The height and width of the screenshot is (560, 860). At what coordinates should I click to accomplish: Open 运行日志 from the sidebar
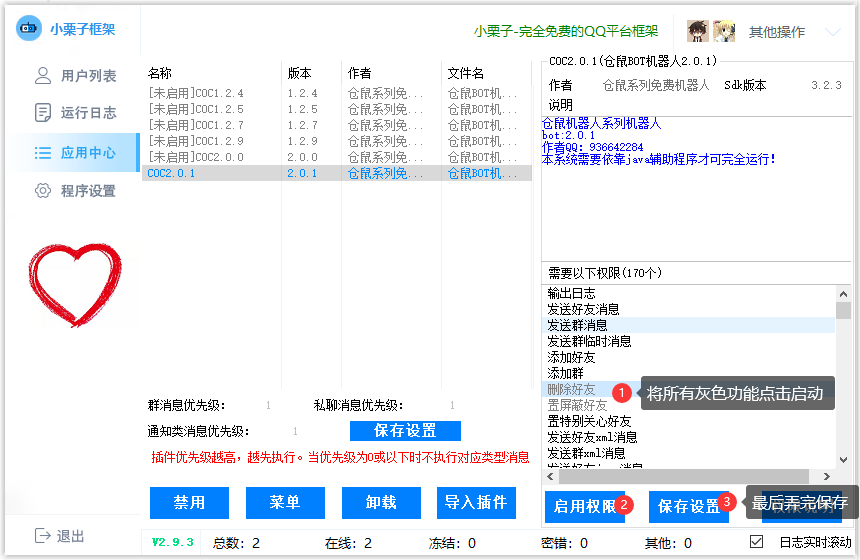(75, 112)
